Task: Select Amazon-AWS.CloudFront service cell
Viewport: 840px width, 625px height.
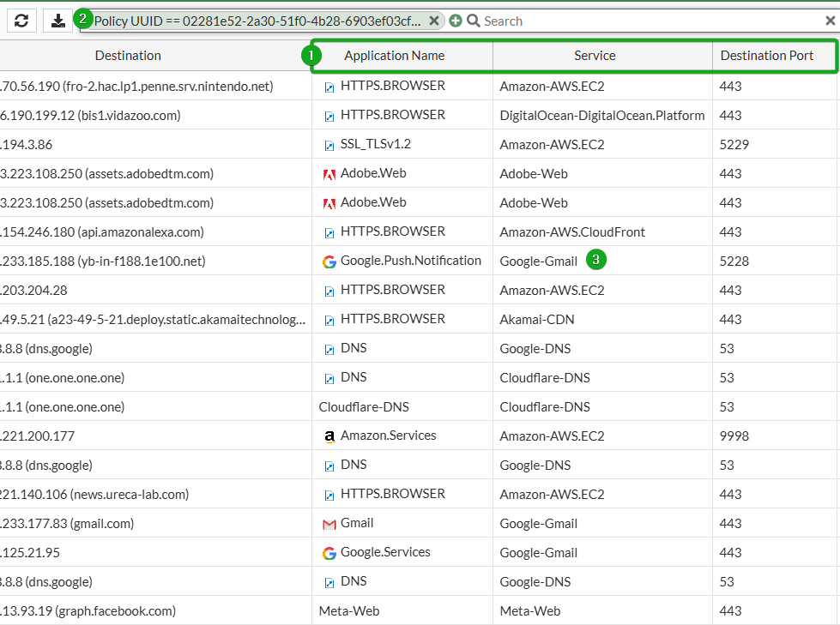Action: coord(572,232)
